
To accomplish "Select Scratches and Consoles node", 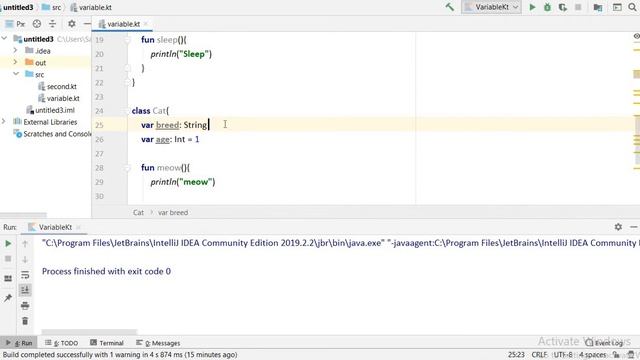I will (x=52, y=133).
